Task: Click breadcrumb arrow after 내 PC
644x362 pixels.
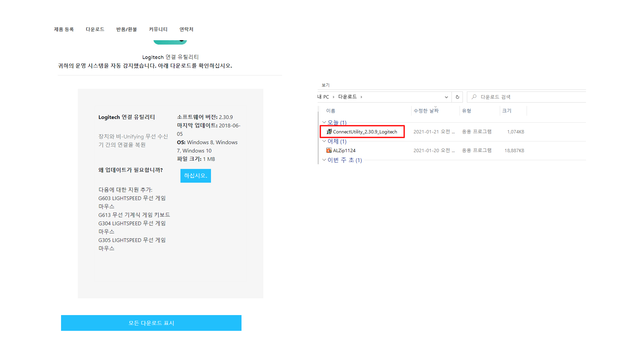Action: (x=333, y=97)
